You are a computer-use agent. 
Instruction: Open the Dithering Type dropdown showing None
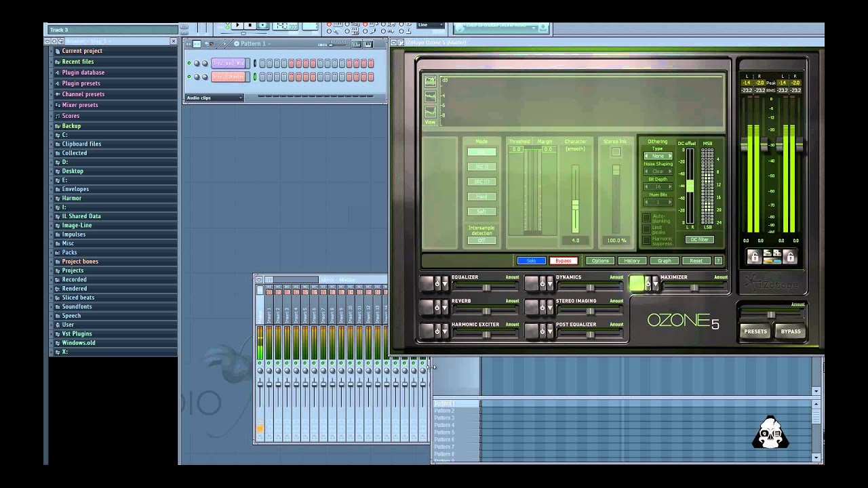pyautogui.click(x=658, y=156)
